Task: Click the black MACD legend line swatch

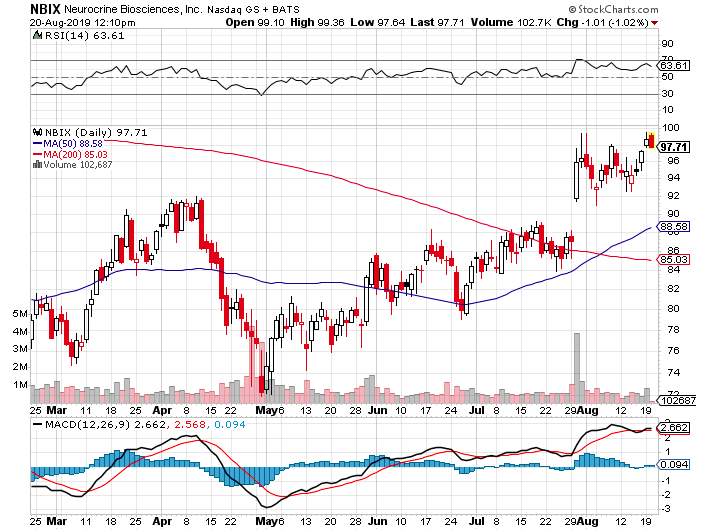Action: [x=38, y=424]
